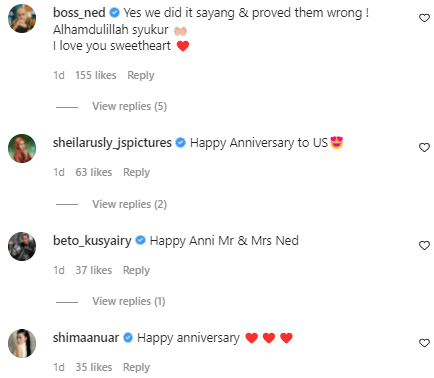Reply to shimaanuar's comment

click(x=136, y=367)
